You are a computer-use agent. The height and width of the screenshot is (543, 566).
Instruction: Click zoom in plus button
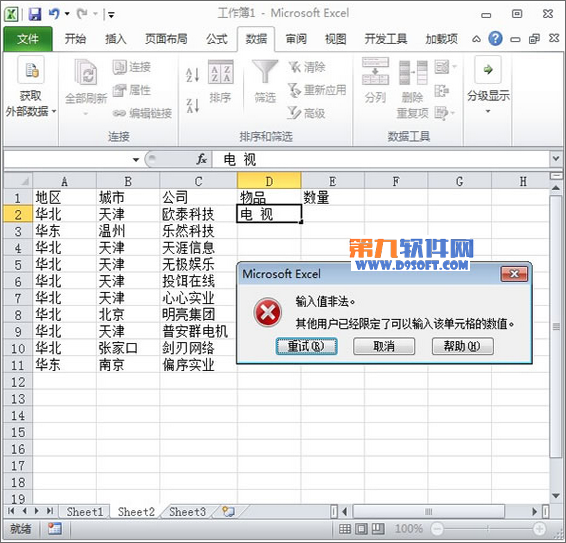pos(540,529)
